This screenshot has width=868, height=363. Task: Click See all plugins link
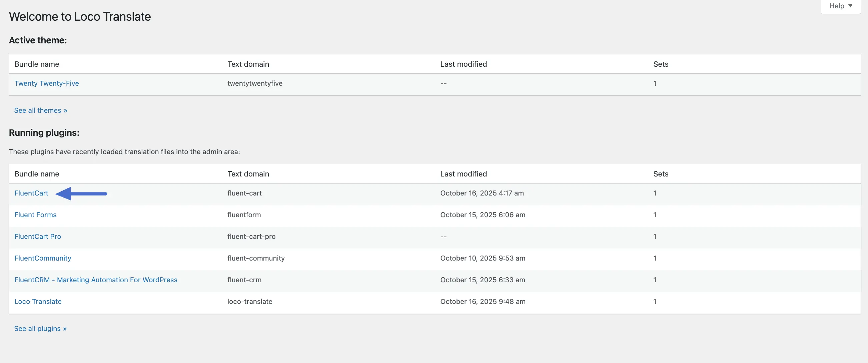(40, 329)
